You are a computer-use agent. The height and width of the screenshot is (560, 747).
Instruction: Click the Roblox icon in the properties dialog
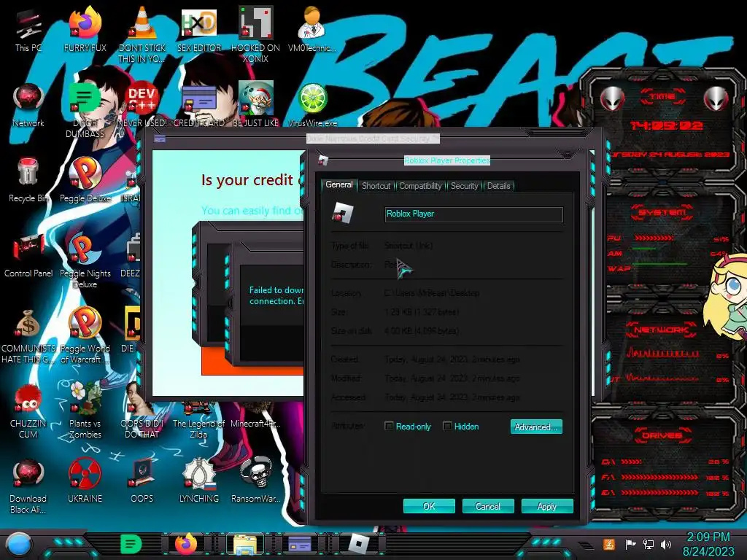[343, 213]
